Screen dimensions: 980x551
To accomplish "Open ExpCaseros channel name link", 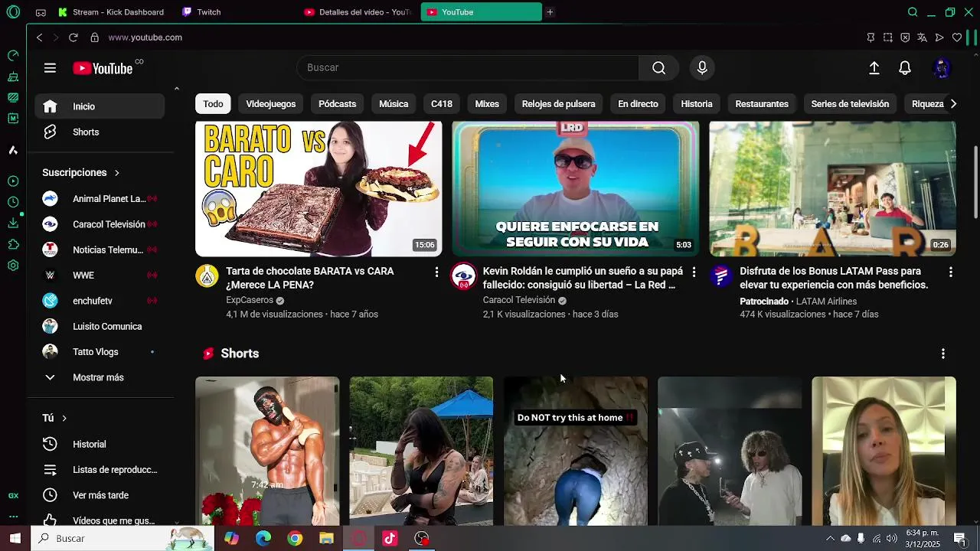I will point(250,300).
